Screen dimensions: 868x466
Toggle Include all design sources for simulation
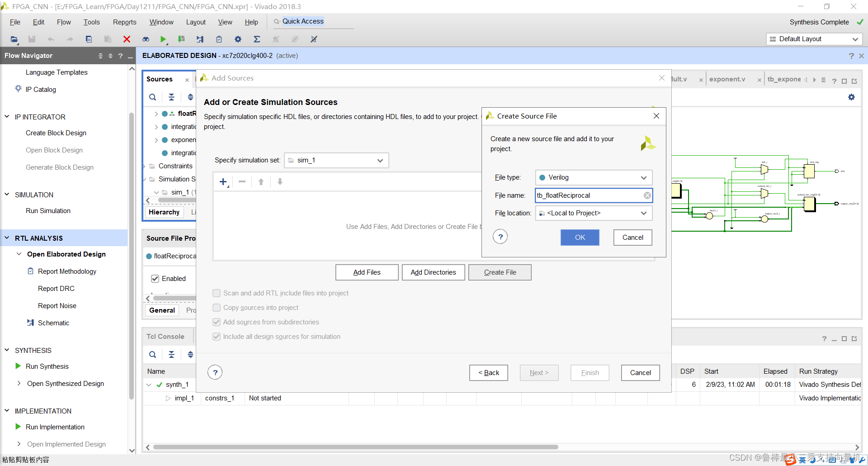[217, 337]
